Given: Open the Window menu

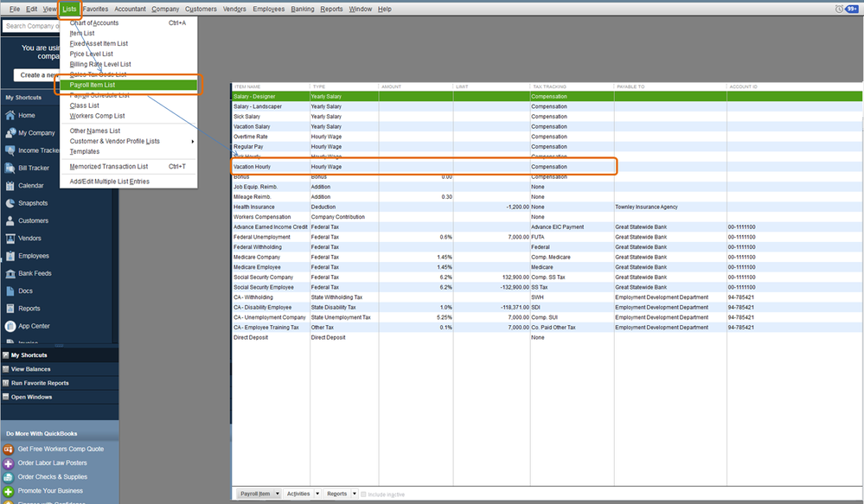Looking at the screenshot, I should 361,9.
